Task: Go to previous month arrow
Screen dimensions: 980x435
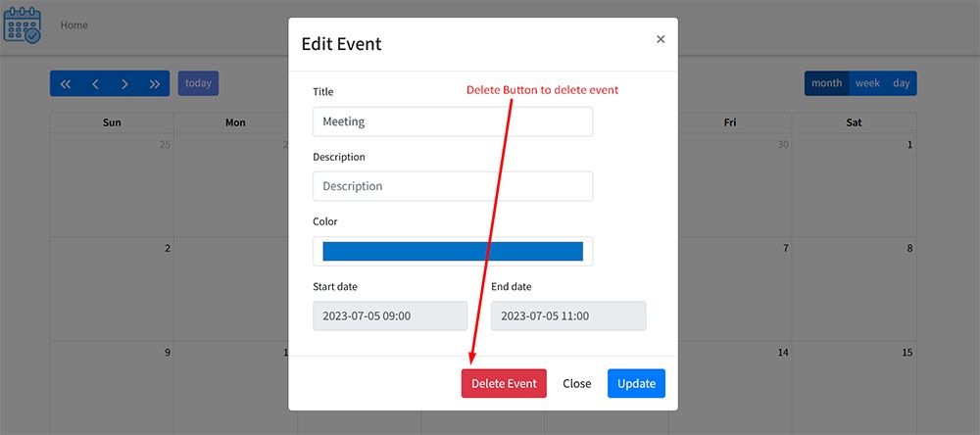Action: coord(95,83)
